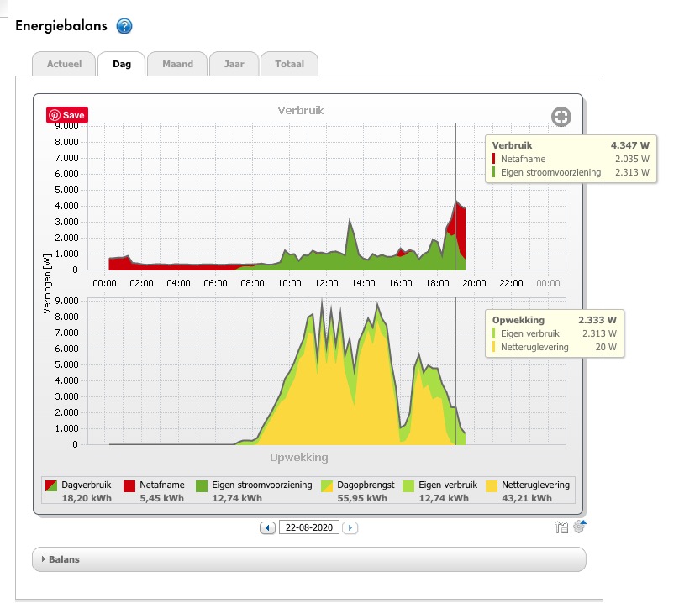700x603 pixels.
Task: Go to the previous day
Action: click(268, 528)
